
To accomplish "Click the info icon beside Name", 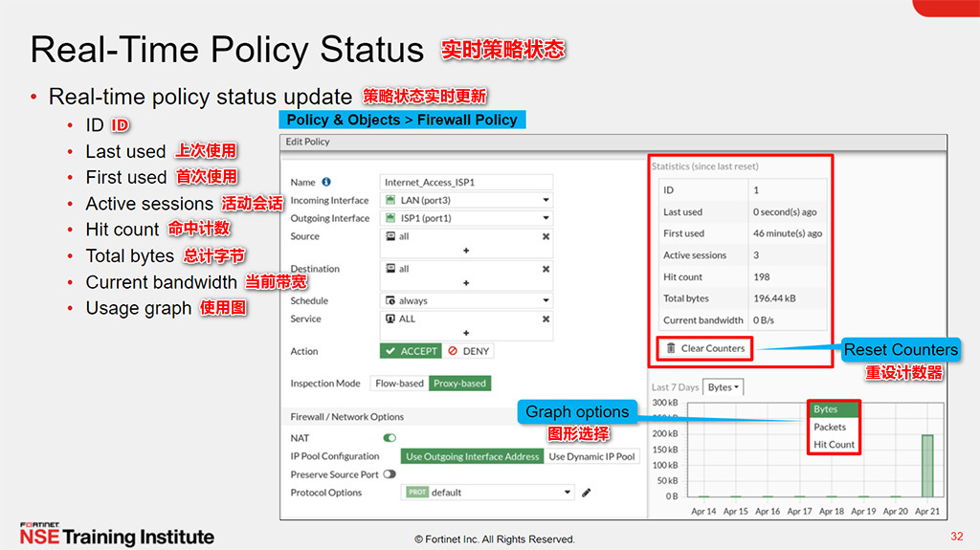I will (x=326, y=182).
